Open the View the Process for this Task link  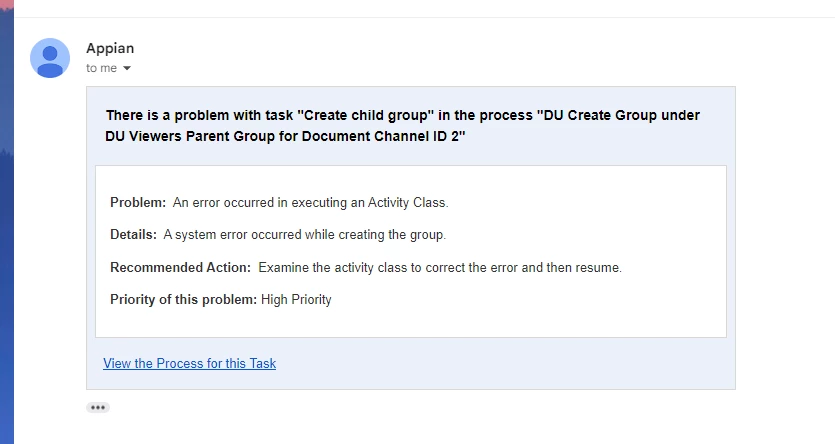coord(190,363)
